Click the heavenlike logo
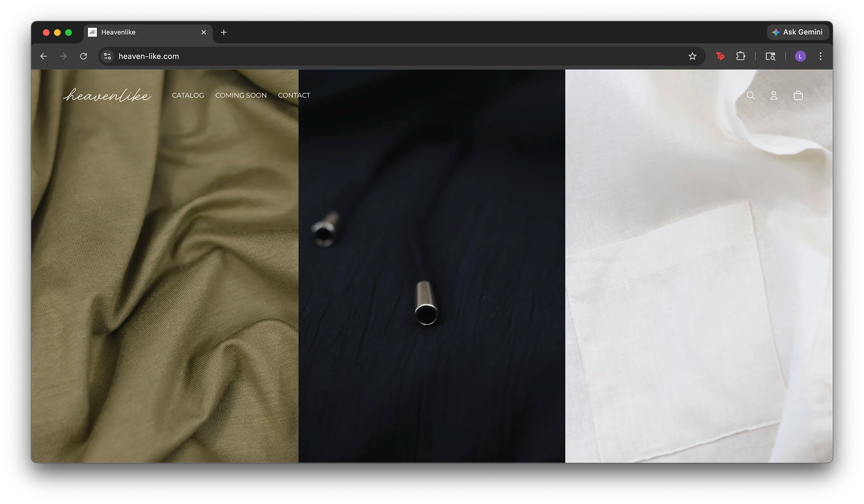The image size is (864, 504). 107,95
